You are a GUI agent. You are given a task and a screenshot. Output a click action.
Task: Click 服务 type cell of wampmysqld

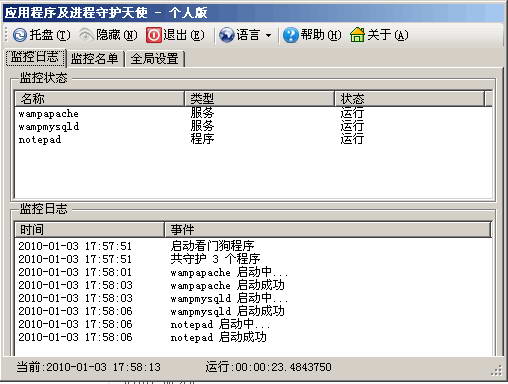(202, 126)
